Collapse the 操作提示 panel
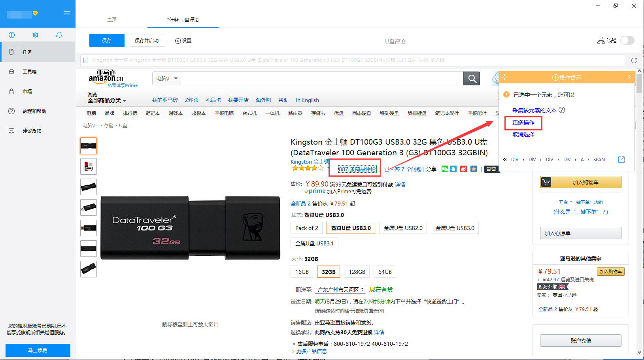The width and height of the screenshot is (644, 360). pos(629,77)
